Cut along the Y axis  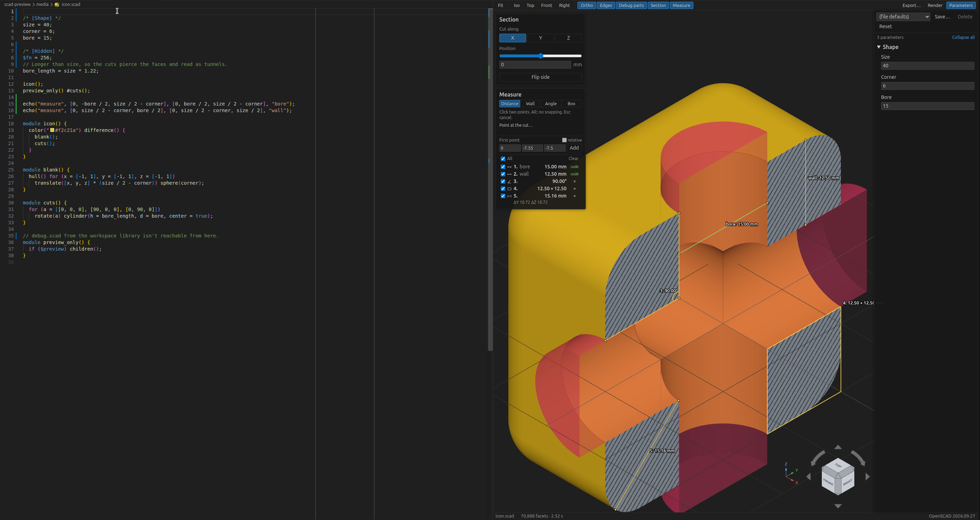coord(541,38)
